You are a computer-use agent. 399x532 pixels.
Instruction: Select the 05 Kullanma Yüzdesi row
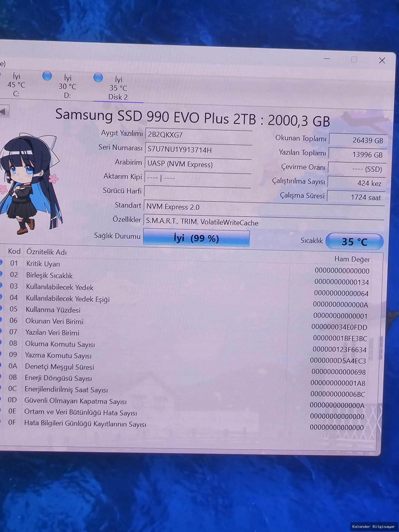tap(185, 313)
